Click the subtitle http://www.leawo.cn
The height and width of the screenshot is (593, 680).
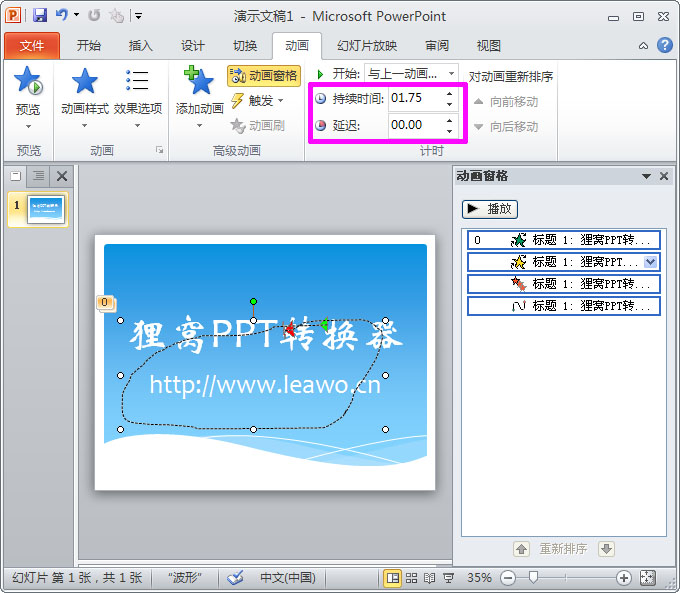(x=265, y=385)
